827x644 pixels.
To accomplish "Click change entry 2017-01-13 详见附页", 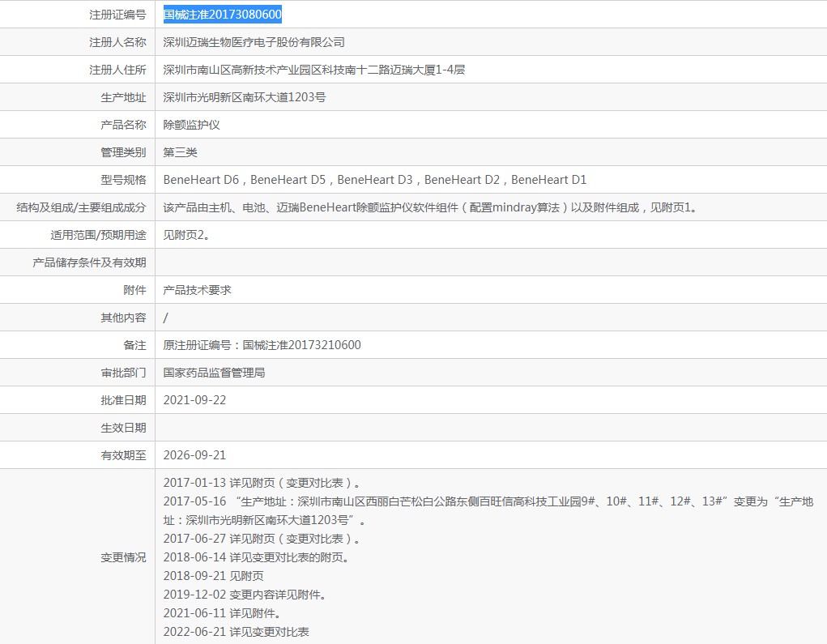I will tap(262, 483).
